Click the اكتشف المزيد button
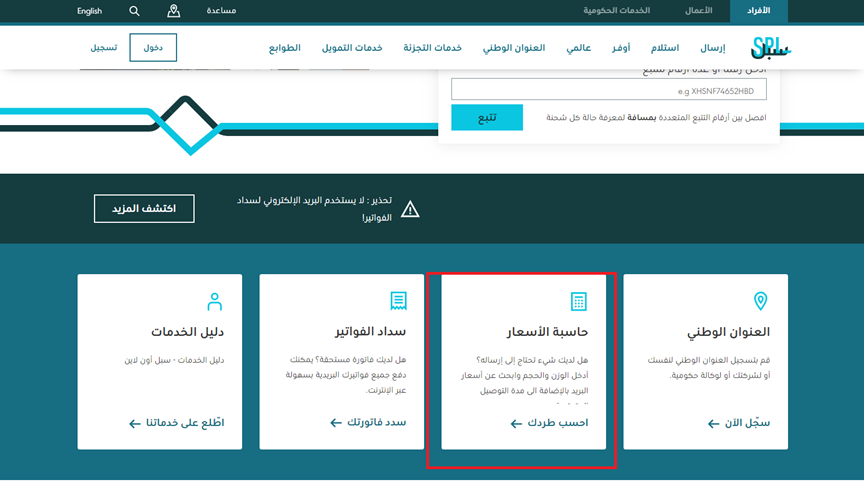Image resolution: width=864 pixels, height=497 pixels. pyautogui.click(x=144, y=208)
